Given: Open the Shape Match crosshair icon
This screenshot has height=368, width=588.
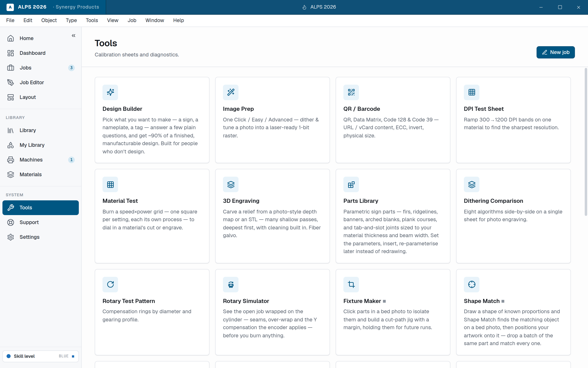Looking at the screenshot, I should pyautogui.click(x=472, y=284).
